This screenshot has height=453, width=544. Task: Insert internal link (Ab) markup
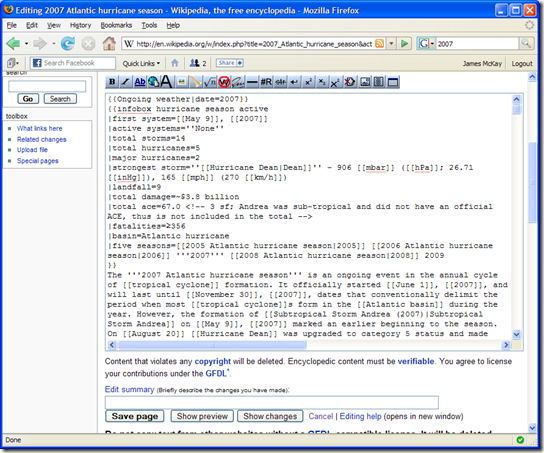[139, 82]
